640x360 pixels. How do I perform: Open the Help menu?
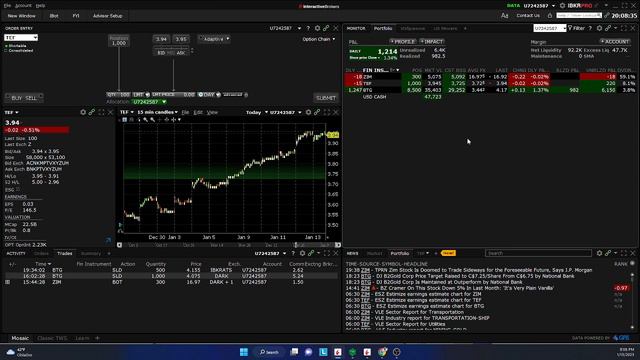tap(40, 6)
